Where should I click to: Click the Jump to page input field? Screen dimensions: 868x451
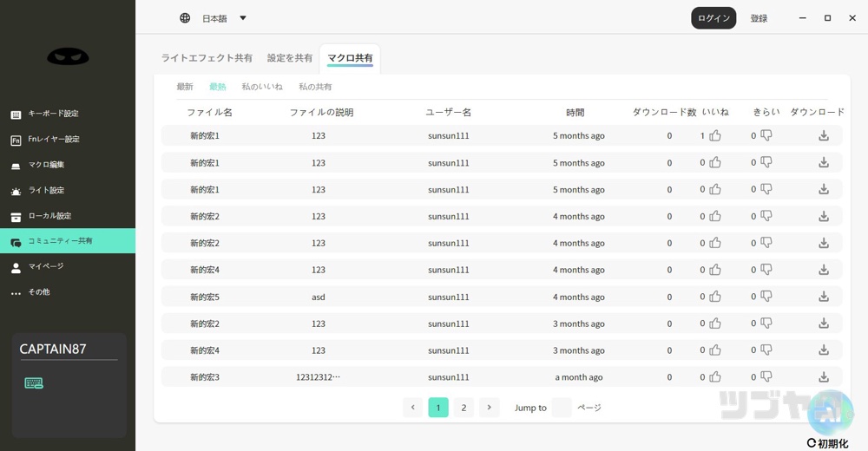[562, 408]
